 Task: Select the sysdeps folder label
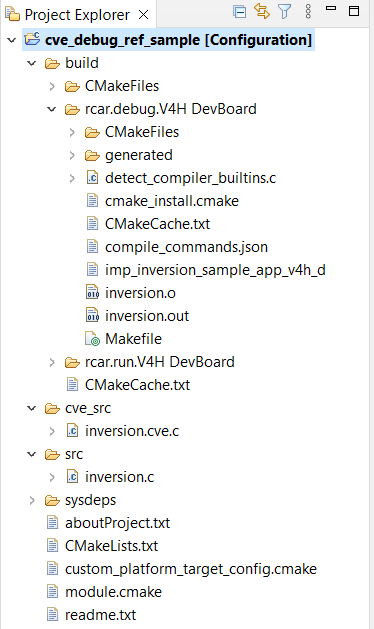pyautogui.click(x=90, y=500)
